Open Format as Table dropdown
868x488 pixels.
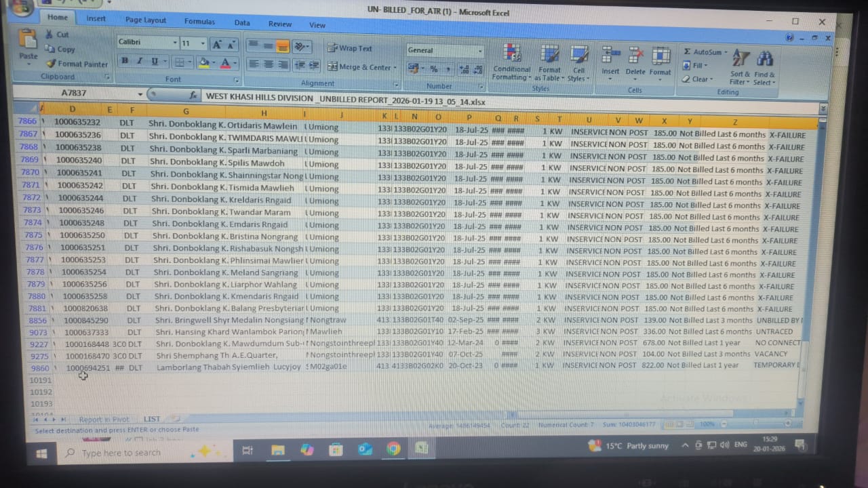click(549, 63)
